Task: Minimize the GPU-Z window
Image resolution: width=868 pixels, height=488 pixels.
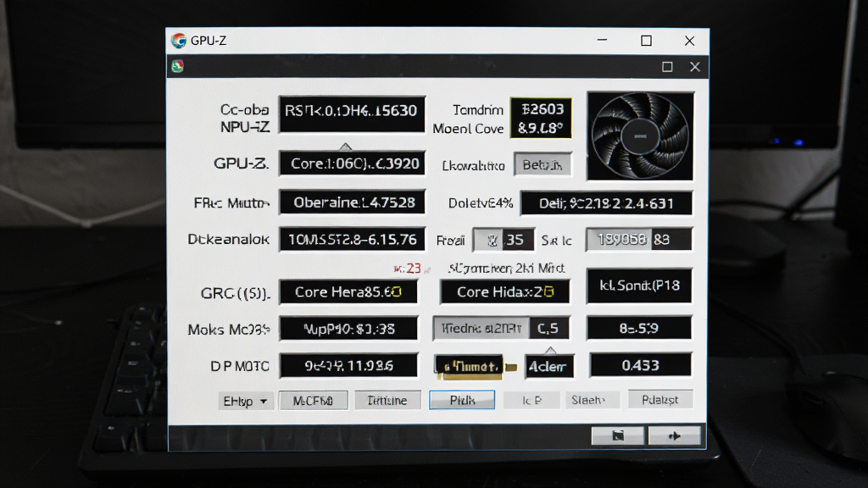Action: [x=603, y=40]
